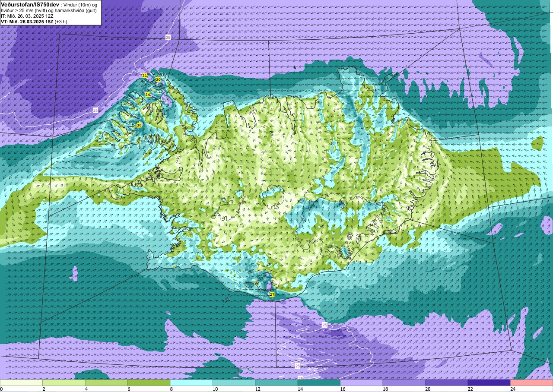Select the 'IT: Mið. 26. 03. 2025 12Z' line
Viewport: 553px width, 392px height.
[27, 16]
